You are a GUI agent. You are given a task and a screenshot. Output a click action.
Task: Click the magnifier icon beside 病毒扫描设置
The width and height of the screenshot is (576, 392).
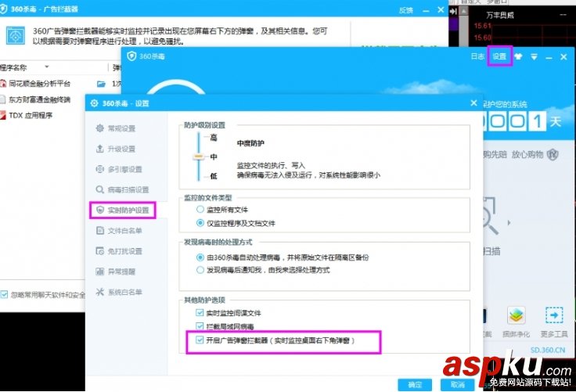(99, 189)
